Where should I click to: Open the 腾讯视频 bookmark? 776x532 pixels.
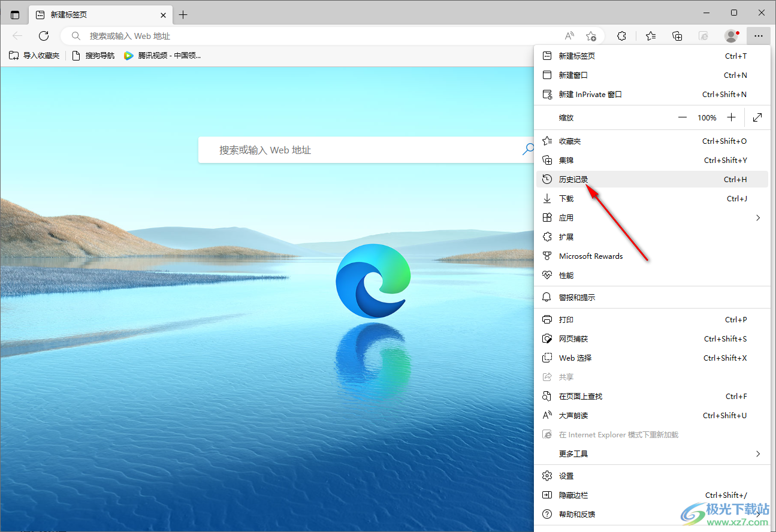click(162, 56)
